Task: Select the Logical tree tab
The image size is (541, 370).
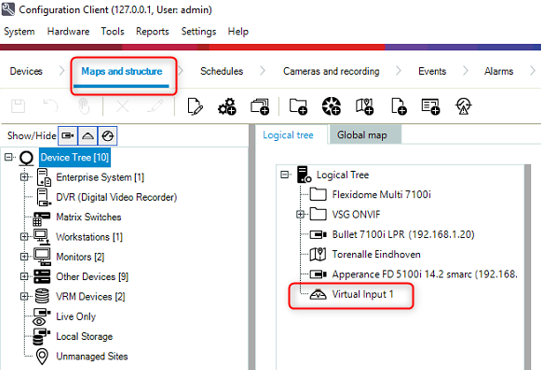Action: pyautogui.click(x=288, y=135)
